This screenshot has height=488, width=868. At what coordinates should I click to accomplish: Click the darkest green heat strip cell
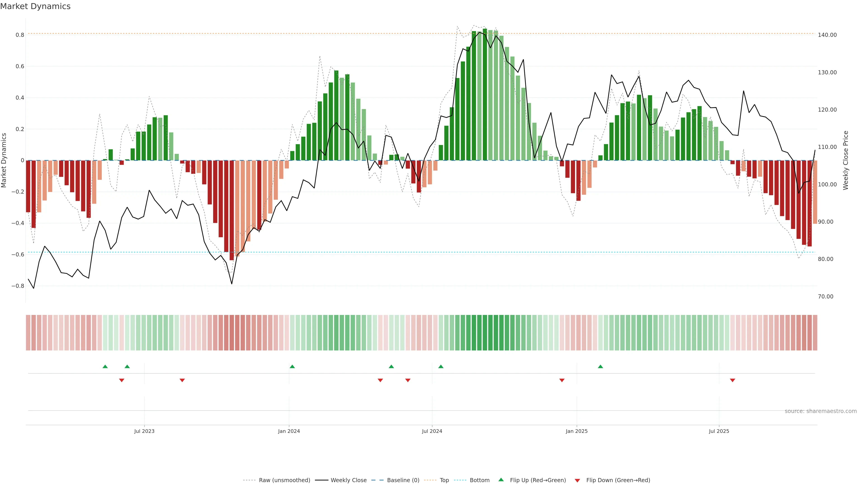click(485, 333)
